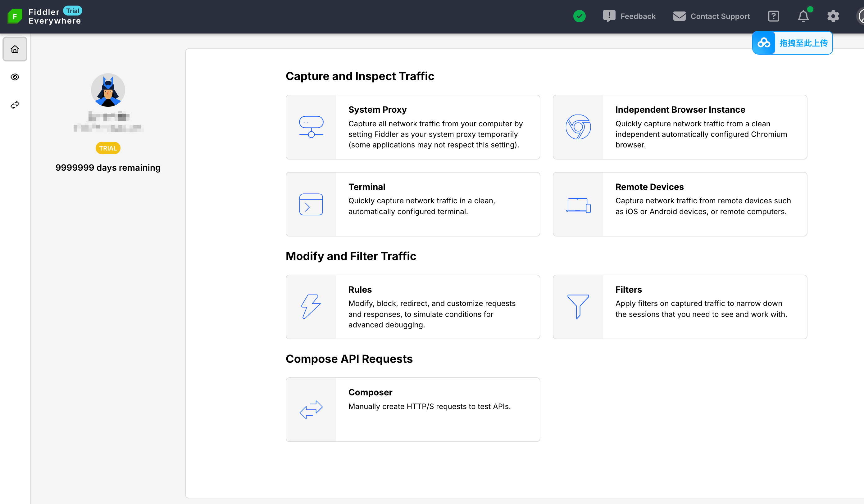The height and width of the screenshot is (504, 864).
Task: Open the Composer arrows icon in the sidebar
Action: click(x=15, y=105)
